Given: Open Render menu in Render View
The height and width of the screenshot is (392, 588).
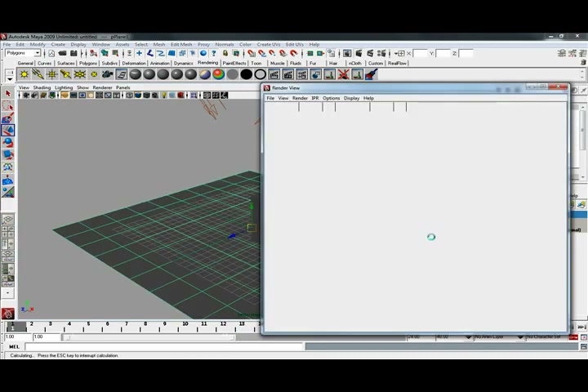Looking at the screenshot, I should (x=300, y=98).
